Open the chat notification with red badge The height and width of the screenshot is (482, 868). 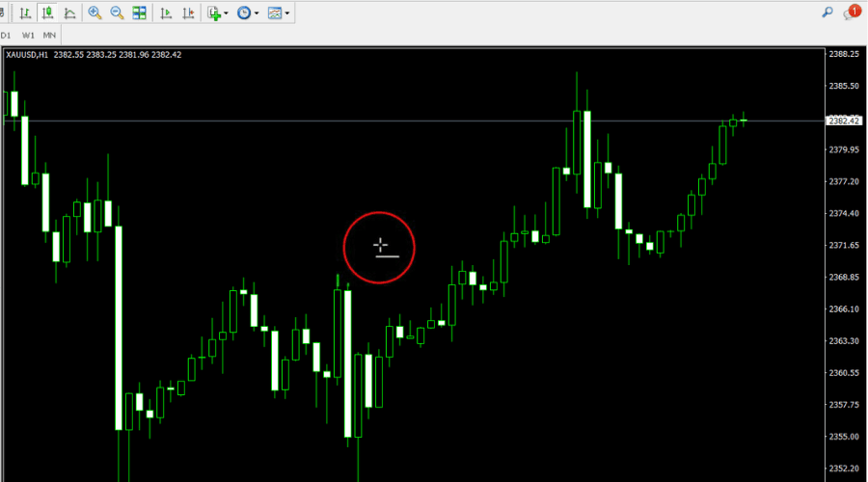click(x=852, y=13)
